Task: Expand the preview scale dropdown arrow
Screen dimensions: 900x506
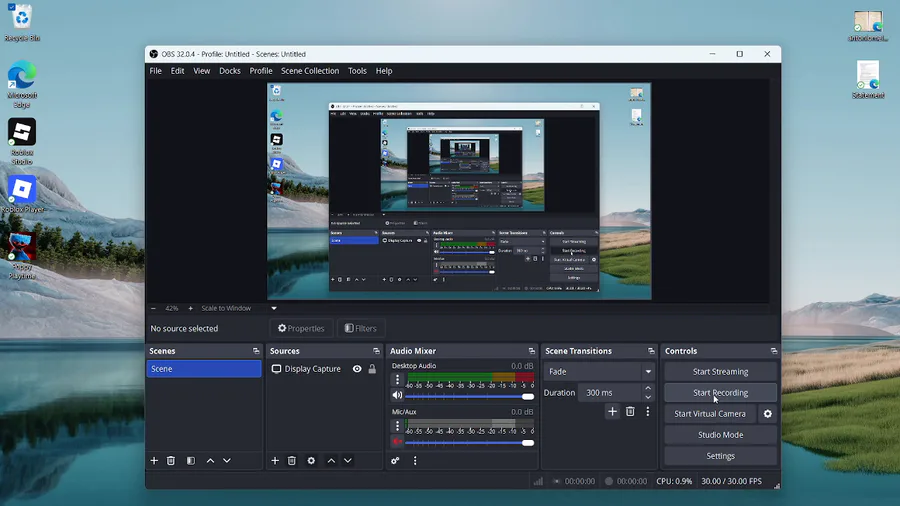Action: point(274,308)
